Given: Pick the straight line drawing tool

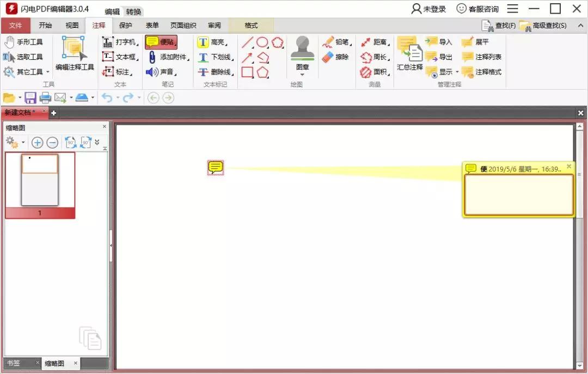Looking at the screenshot, I should [248, 42].
